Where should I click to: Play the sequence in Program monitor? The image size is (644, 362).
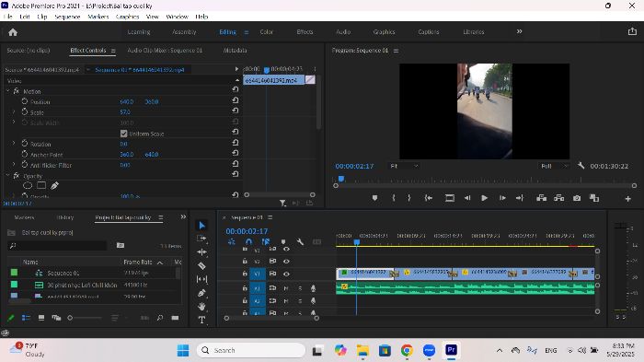[484, 198]
